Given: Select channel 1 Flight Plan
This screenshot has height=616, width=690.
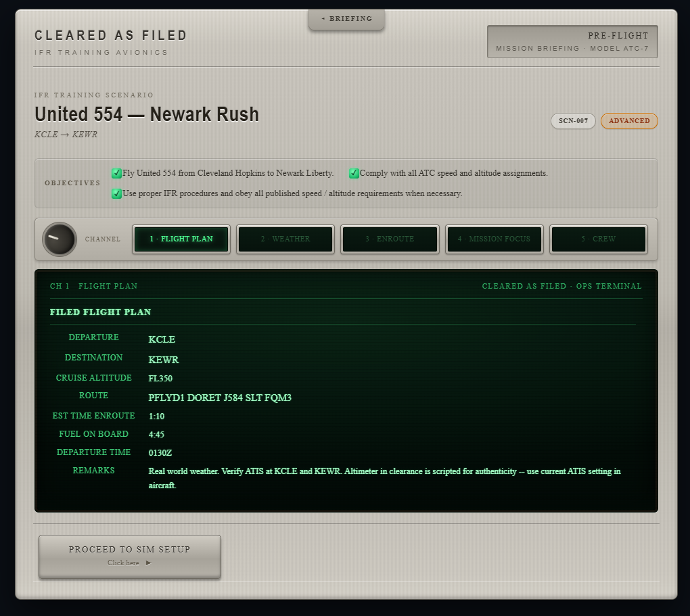Looking at the screenshot, I should point(181,239).
